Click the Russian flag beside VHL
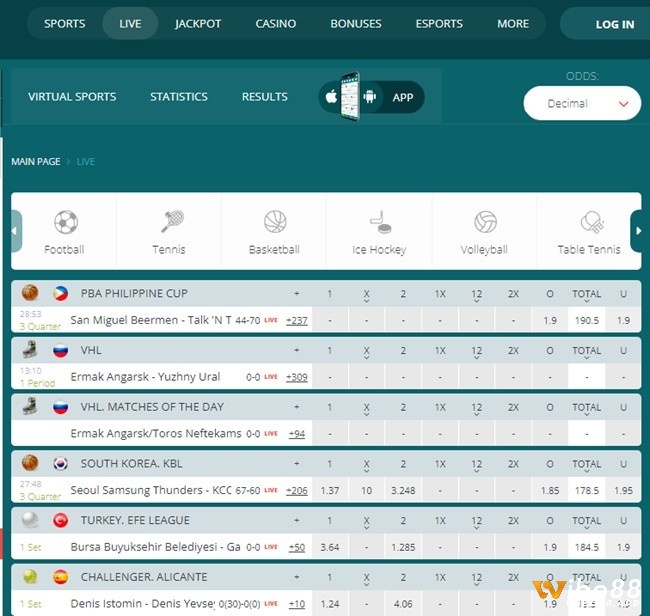This screenshot has width=650, height=616. coord(61,350)
